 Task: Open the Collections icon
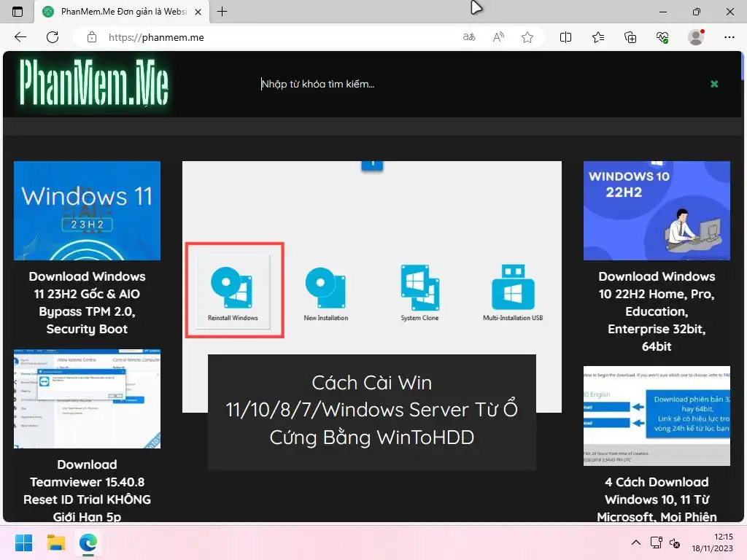click(x=630, y=37)
